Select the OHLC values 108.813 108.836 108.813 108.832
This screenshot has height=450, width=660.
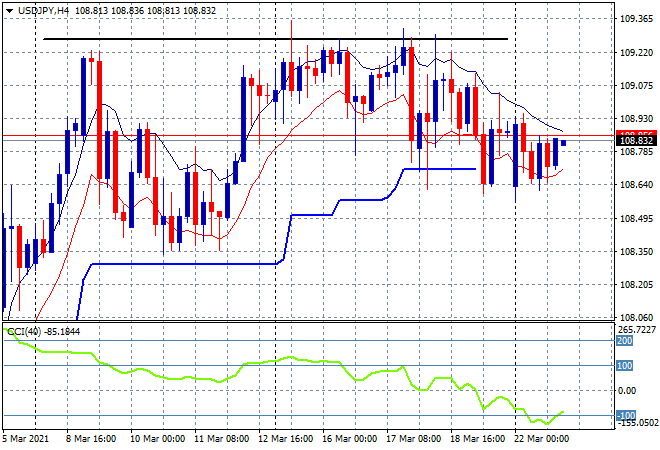point(145,11)
